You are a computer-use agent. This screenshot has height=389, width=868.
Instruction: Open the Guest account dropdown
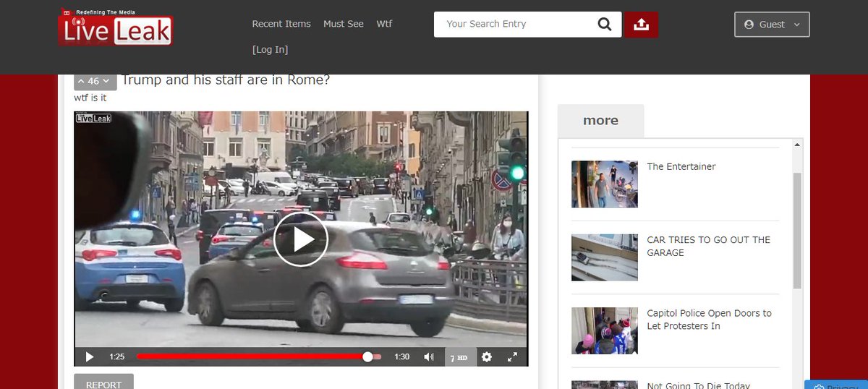tap(772, 24)
